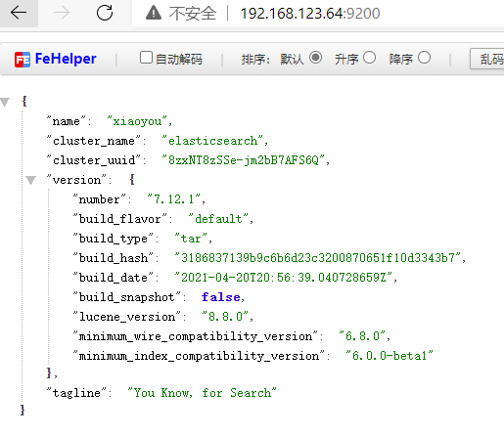Click the version number "7.12.1"
This screenshot has height=438, width=504.
(173, 199)
